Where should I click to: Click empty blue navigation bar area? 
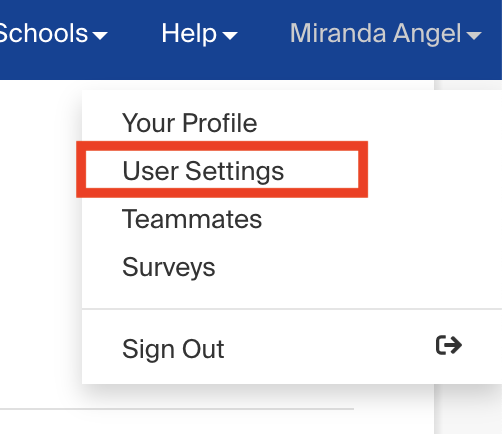[x=251, y=67]
